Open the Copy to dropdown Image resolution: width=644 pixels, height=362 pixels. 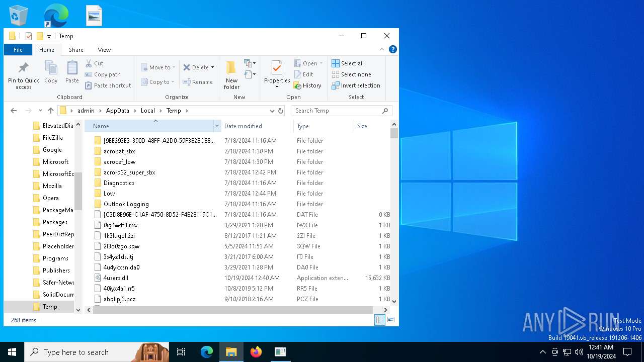point(157,82)
